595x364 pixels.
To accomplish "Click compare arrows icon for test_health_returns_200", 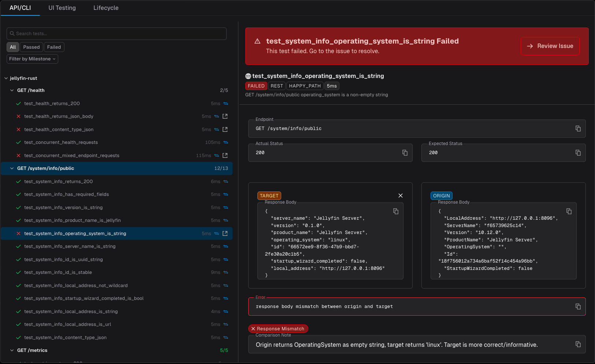I will tap(226, 104).
